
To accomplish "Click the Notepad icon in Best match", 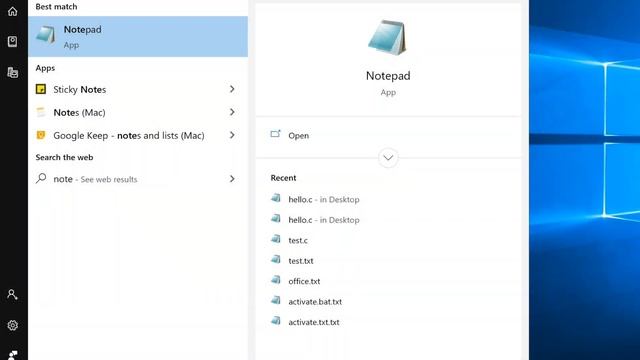I will (46, 35).
